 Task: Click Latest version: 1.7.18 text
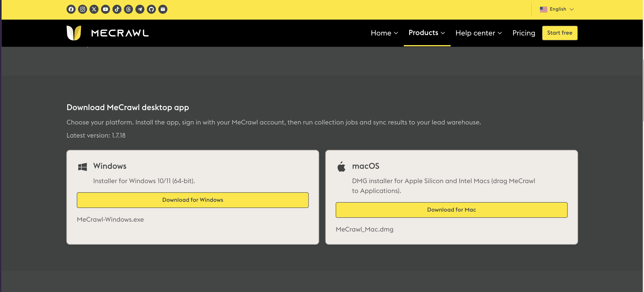click(x=96, y=135)
